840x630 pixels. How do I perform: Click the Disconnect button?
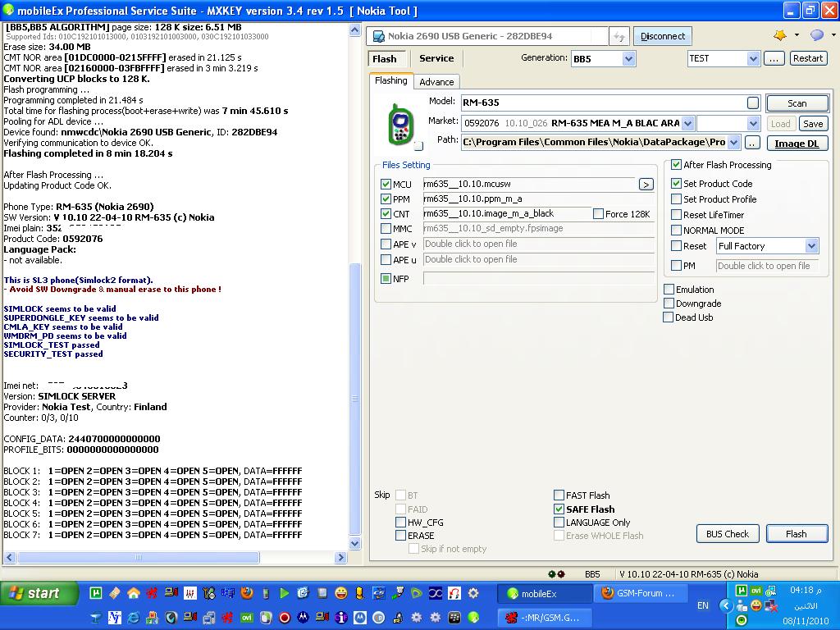pyautogui.click(x=663, y=36)
